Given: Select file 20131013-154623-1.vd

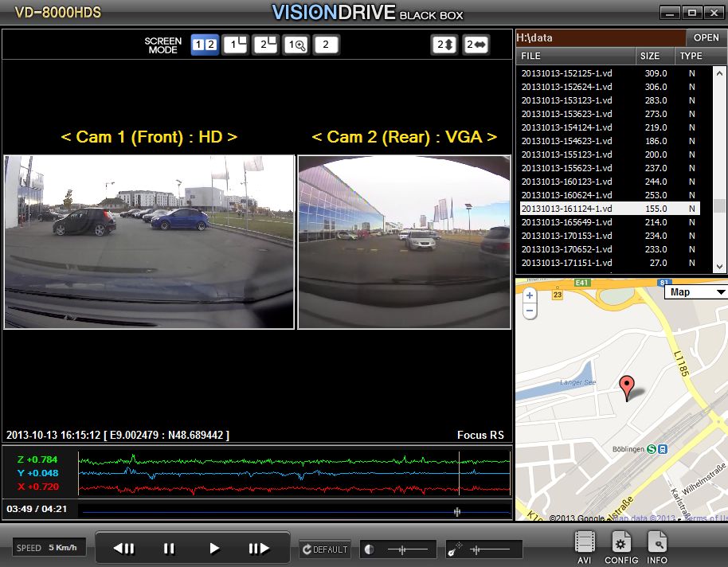Looking at the screenshot, I should point(609,141).
